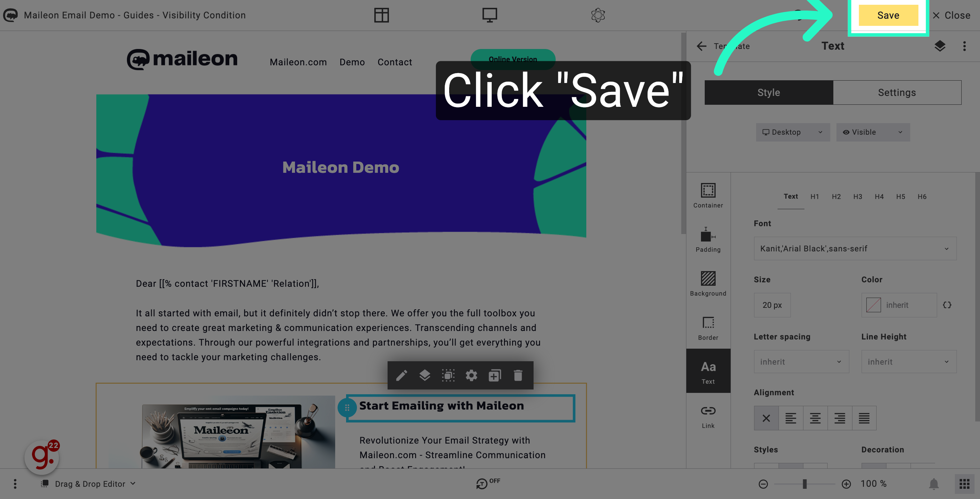The width and height of the screenshot is (980, 499).
Task: Select the H3 text type tab
Action: point(857,197)
